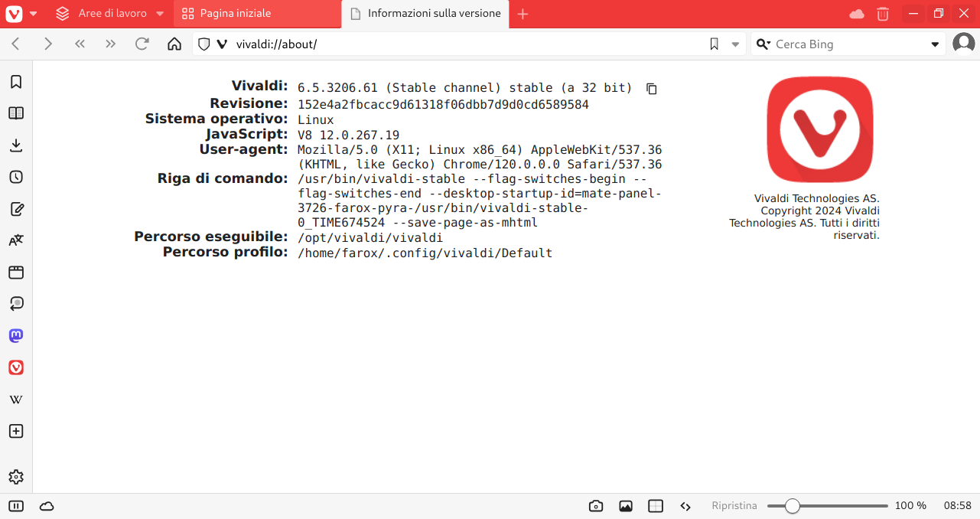Open the Vivaldi main menu

pos(20,14)
